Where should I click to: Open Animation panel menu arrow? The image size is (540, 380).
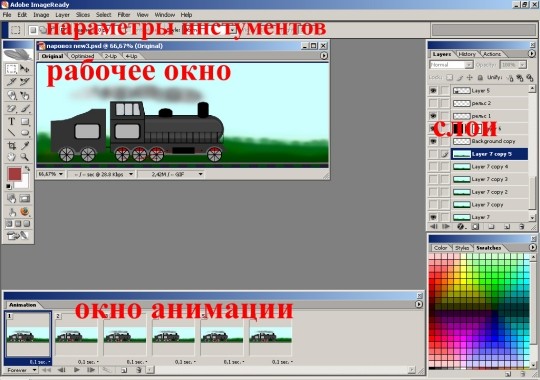point(419,305)
